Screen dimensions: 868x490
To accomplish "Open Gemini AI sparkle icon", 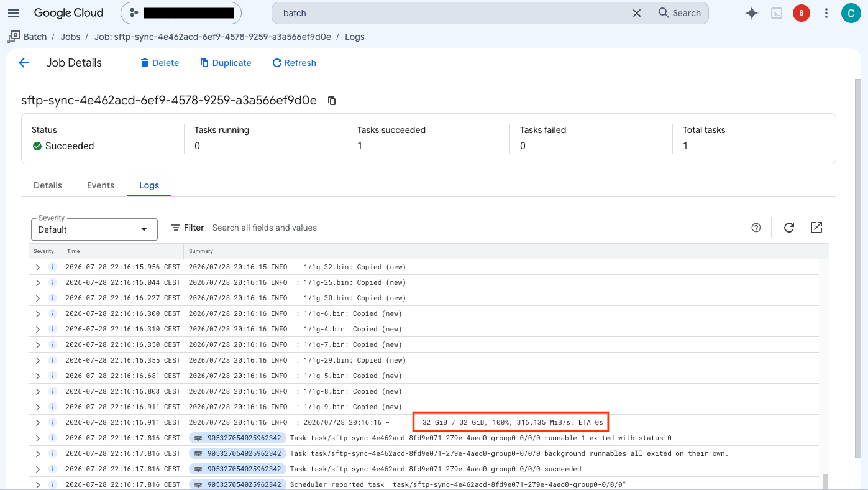I will [752, 13].
